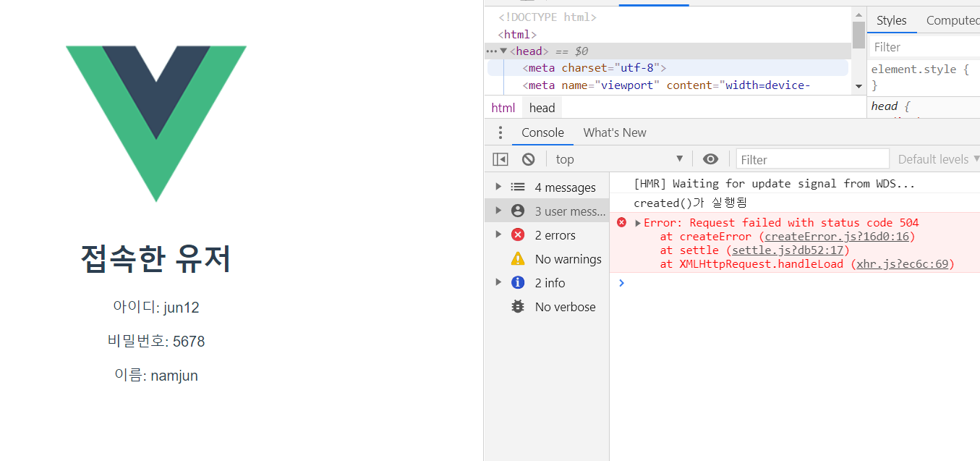Image resolution: width=980 pixels, height=461 pixels.
Task: Click the bug icon beside No verbose
Action: pos(518,306)
